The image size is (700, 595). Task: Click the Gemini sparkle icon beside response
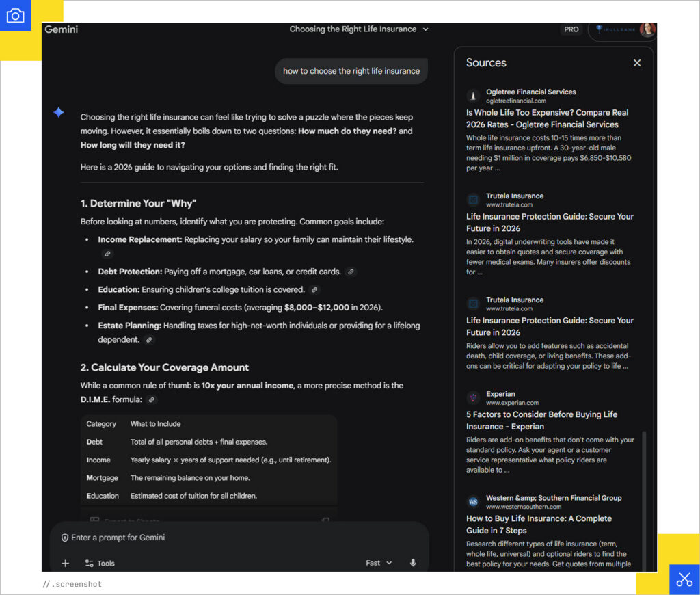[59, 113]
